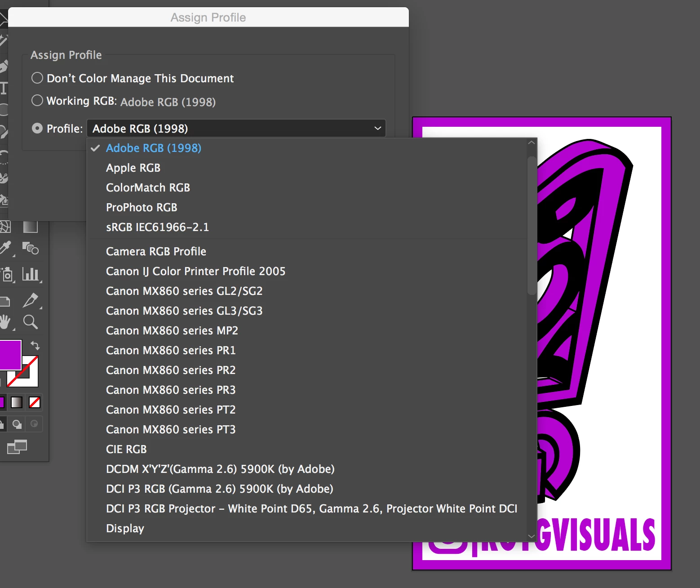Choose DCI P3 RGB (Gamma 2.6) 5900K
The width and height of the screenshot is (700, 588).
point(307,489)
